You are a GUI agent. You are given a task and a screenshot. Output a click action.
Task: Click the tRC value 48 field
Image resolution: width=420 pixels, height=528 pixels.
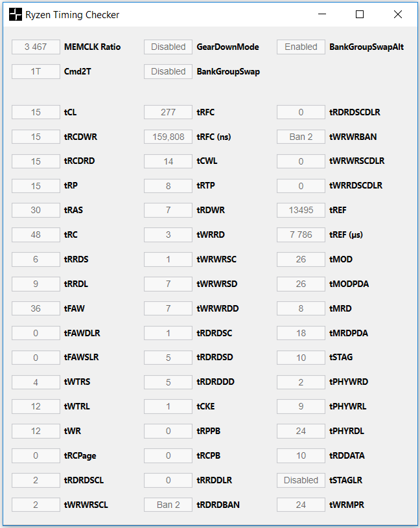36,235
